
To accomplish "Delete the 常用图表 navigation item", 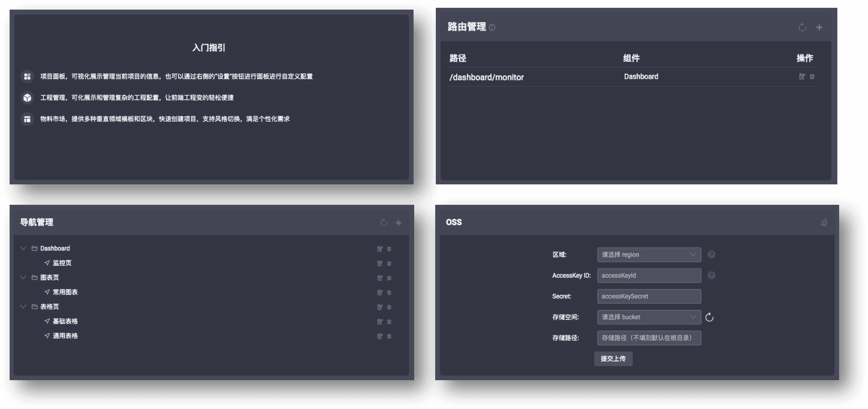I will [x=389, y=292].
